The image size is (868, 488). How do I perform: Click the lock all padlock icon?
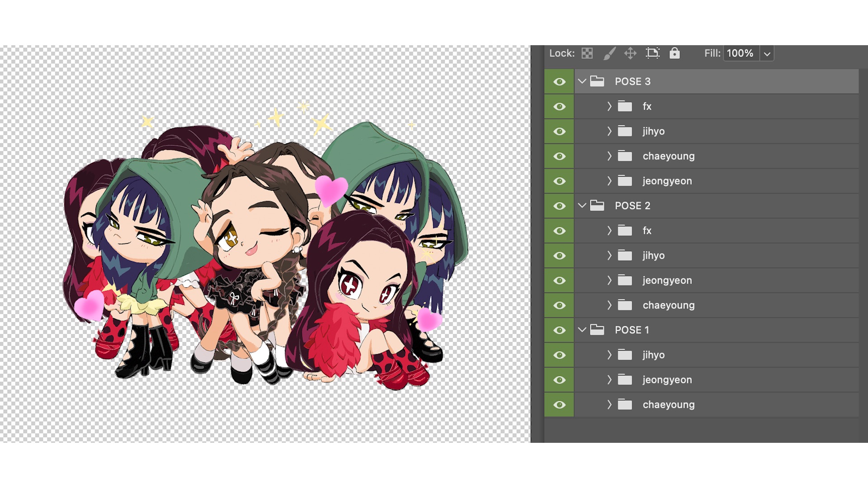(x=675, y=53)
